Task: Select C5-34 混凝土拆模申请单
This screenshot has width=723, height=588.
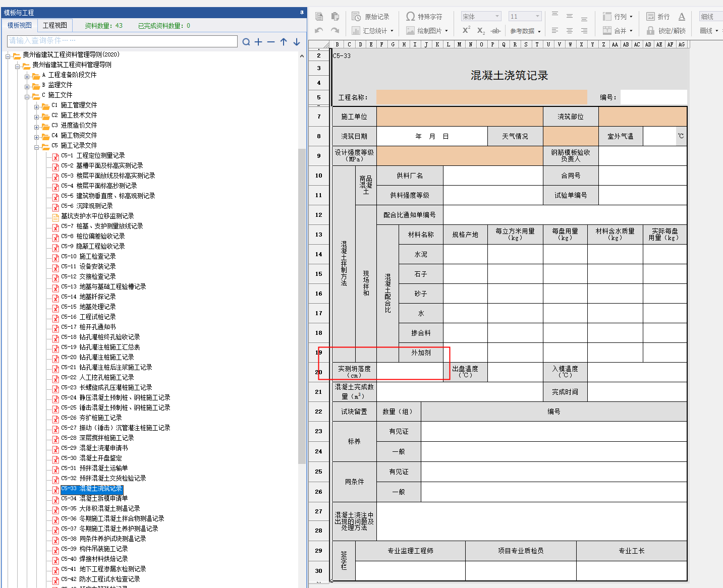Action: tap(94, 498)
